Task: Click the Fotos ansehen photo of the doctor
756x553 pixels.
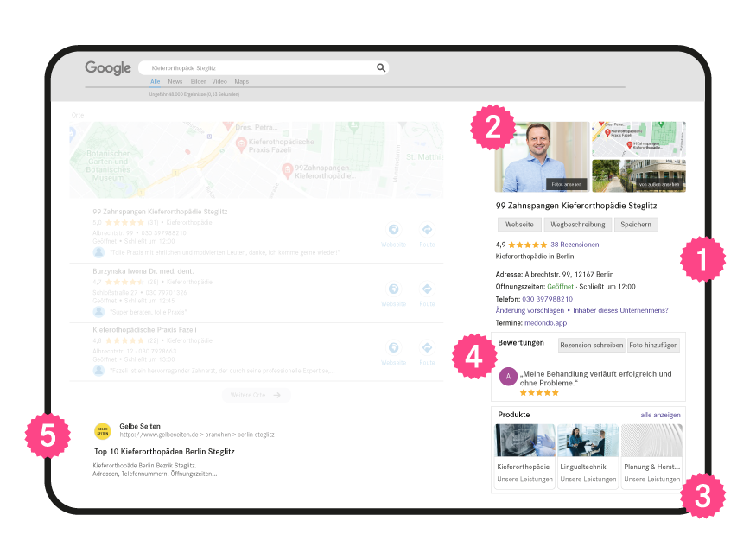Action: [542, 156]
